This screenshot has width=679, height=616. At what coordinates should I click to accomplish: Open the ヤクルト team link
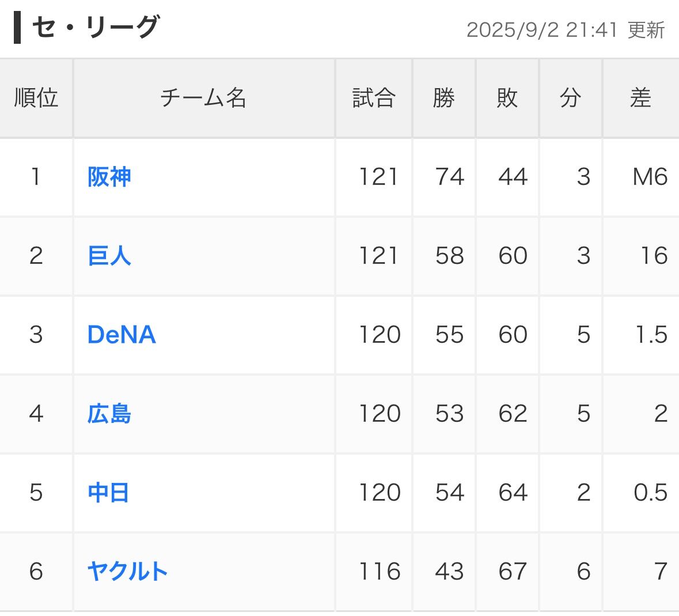tap(127, 572)
